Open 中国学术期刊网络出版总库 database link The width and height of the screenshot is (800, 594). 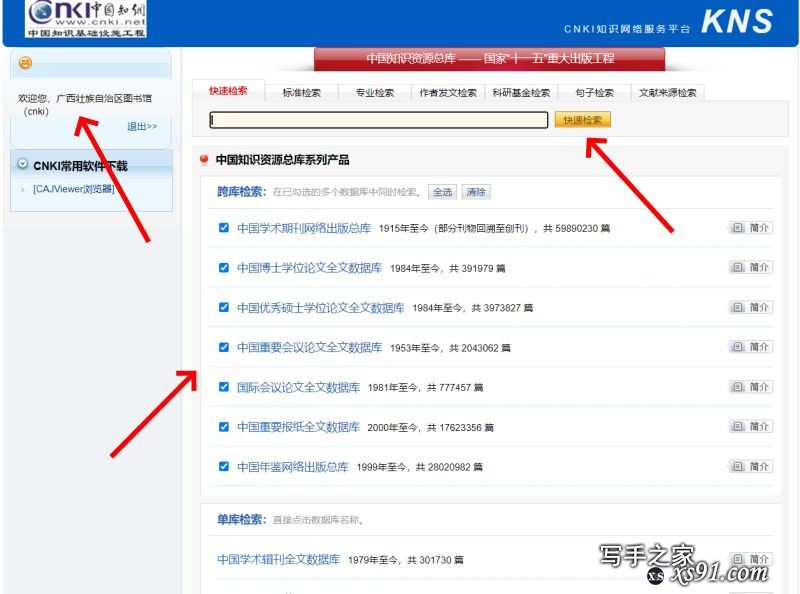[304, 228]
